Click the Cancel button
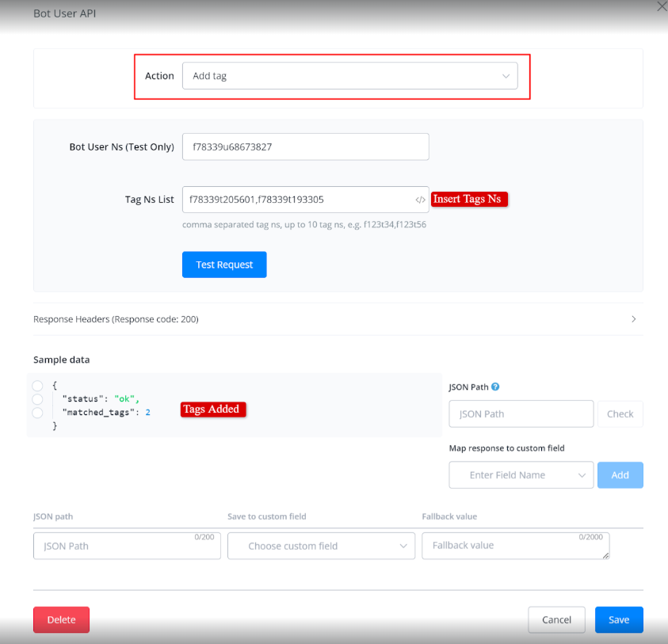 point(556,619)
